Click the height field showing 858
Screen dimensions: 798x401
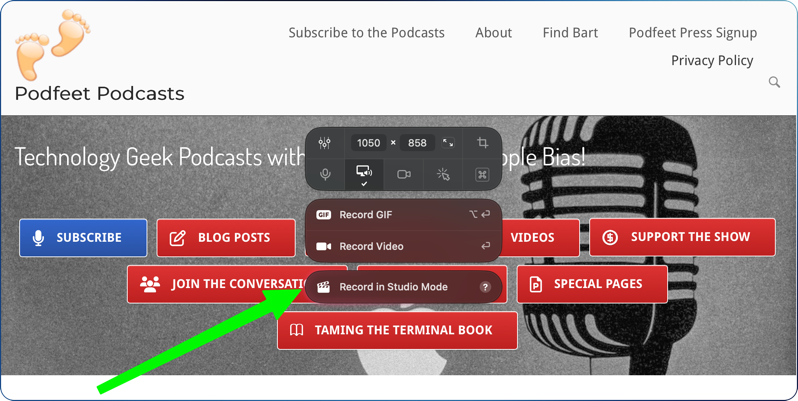click(x=417, y=143)
